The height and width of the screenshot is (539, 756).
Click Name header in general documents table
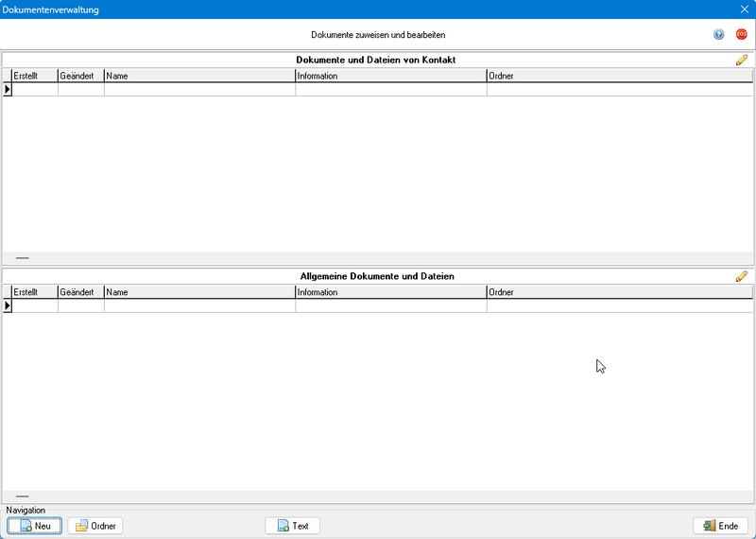tap(198, 292)
